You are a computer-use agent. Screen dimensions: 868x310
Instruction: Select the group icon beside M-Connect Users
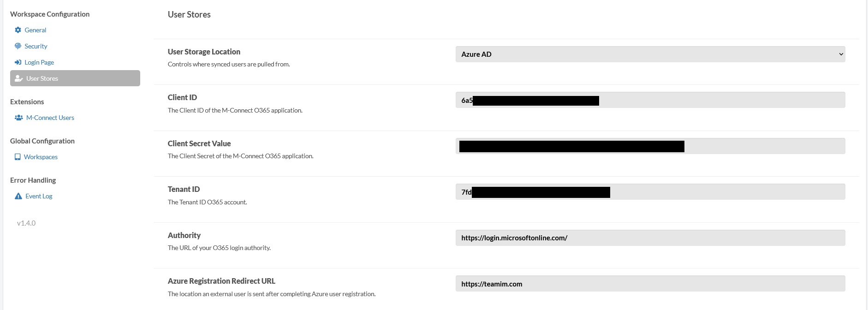[19, 117]
